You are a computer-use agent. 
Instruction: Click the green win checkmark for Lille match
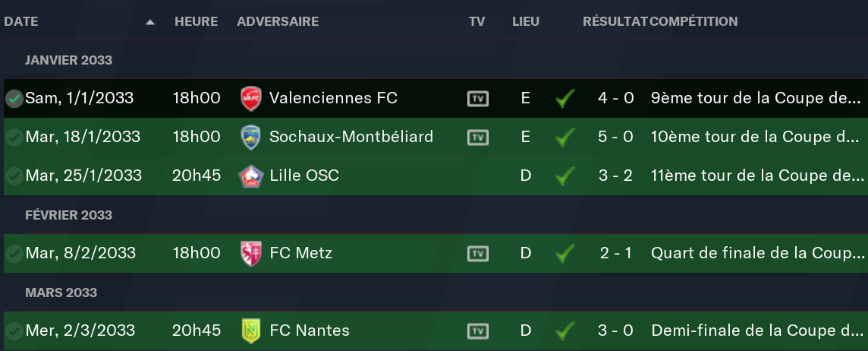[x=564, y=176]
